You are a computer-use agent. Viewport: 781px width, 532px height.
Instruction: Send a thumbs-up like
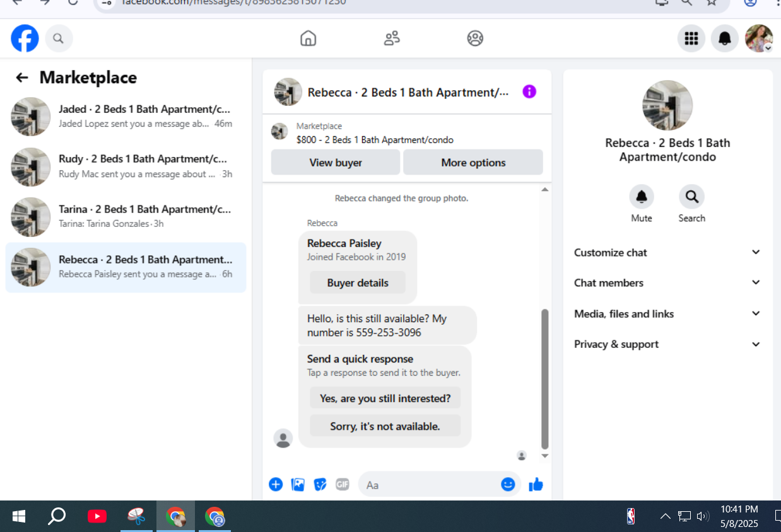(536, 484)
